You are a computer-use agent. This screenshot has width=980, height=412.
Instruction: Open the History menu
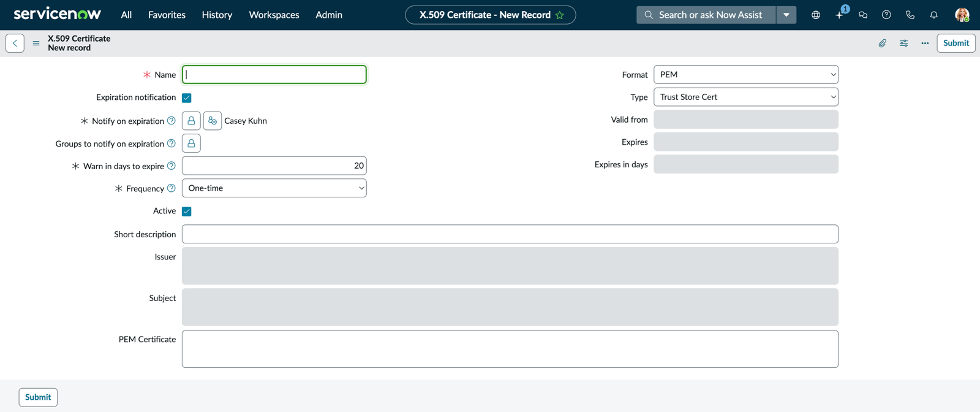(x=217, y=15)
